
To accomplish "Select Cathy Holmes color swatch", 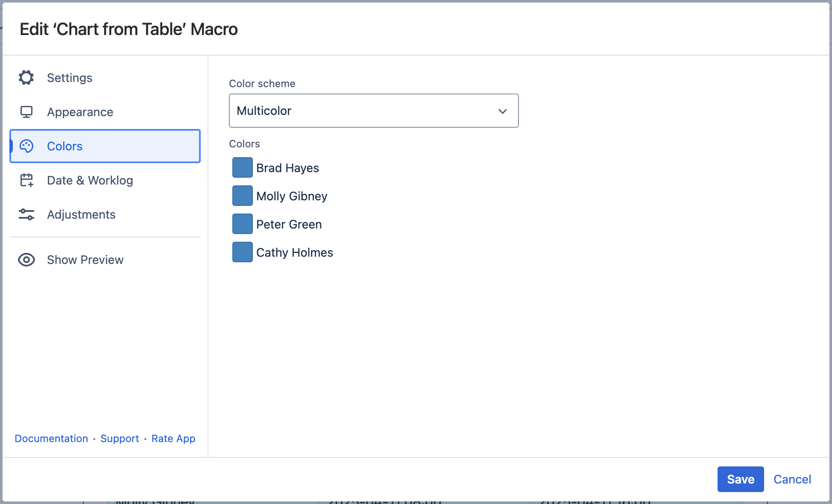I will pos(242,252).
